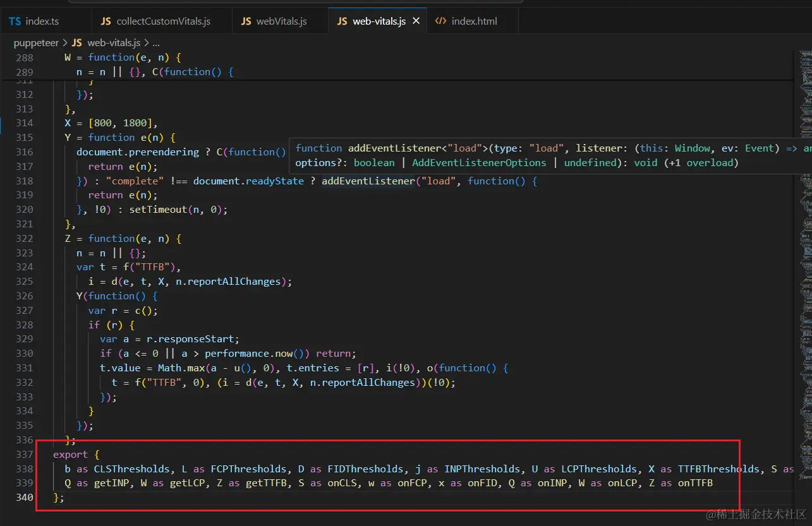Place cursor on export keyword at line 337
This screenshot has width=812, height=526.
70,455
